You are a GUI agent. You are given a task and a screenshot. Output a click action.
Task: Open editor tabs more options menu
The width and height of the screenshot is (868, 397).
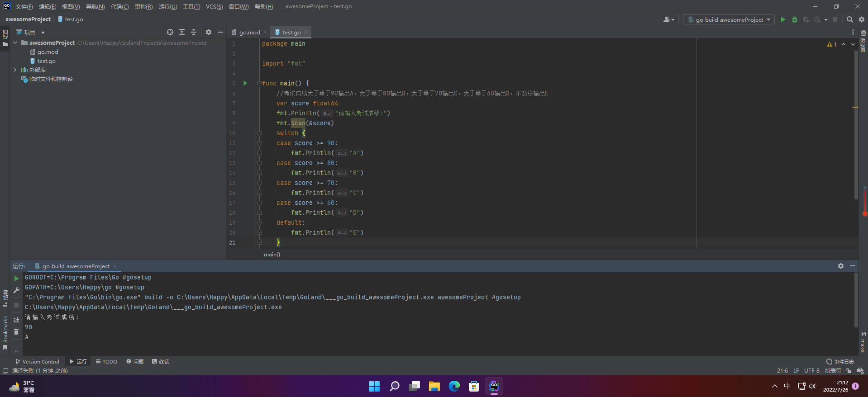point(853,32)
